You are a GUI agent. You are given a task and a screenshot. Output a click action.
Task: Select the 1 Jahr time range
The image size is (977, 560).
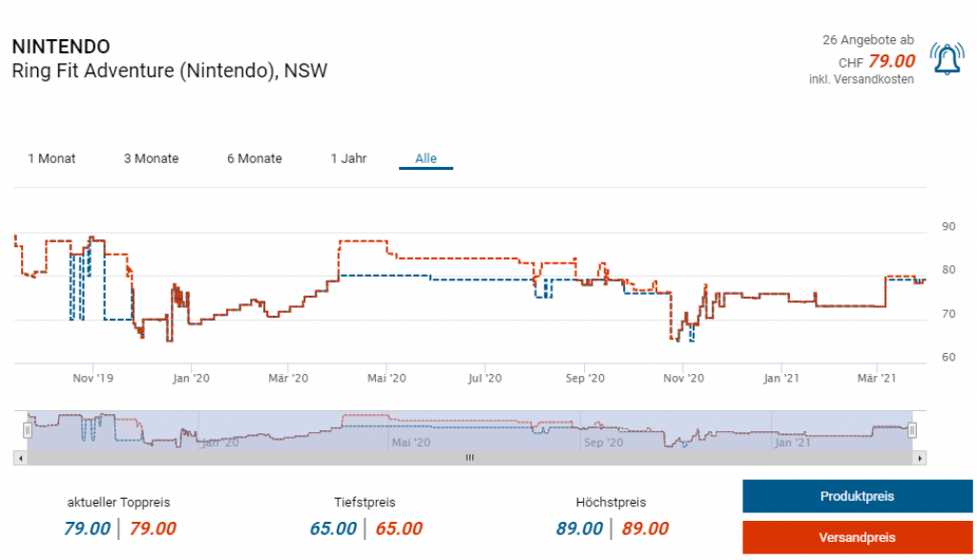(x=348, y=158)
